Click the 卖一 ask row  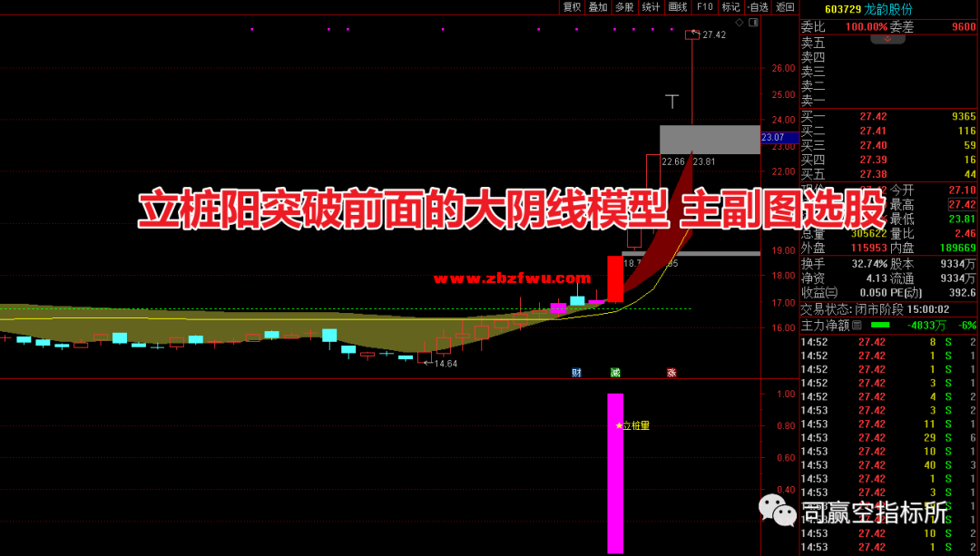pyautogui.click(x=888, y=100)
